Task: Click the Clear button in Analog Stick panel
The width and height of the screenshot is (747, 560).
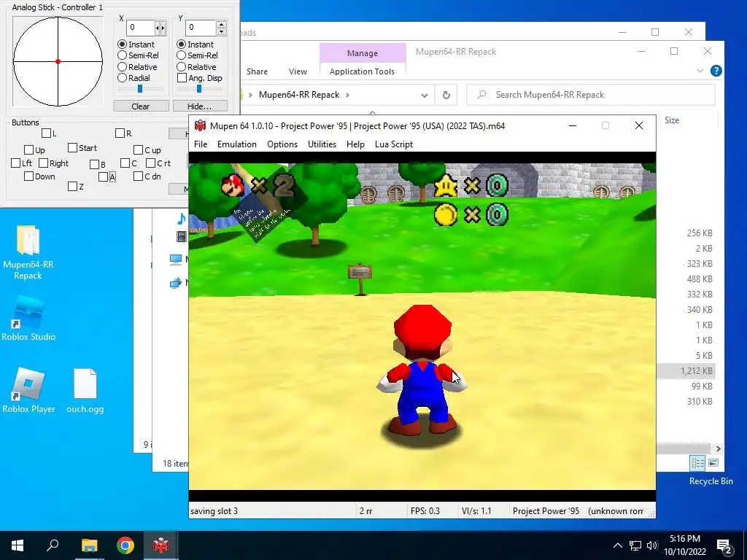Action: tap(141, 106)
